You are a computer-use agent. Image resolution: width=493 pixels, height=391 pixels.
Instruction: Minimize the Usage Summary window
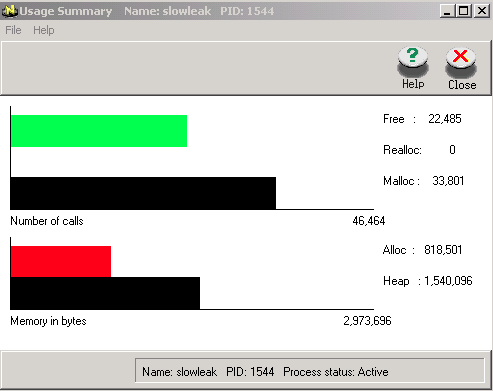(x=447, y=11)
